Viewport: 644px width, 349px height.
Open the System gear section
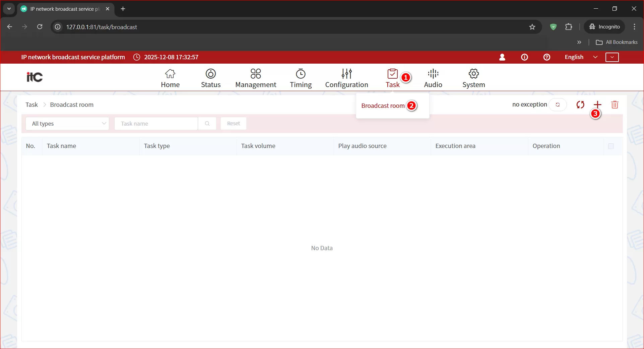pos(473,78)
